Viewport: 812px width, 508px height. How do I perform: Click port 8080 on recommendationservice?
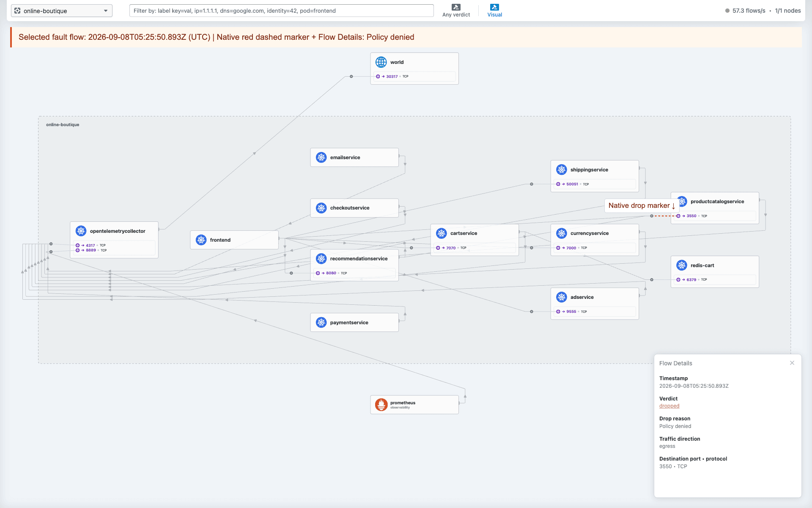[x=331, y=273]
